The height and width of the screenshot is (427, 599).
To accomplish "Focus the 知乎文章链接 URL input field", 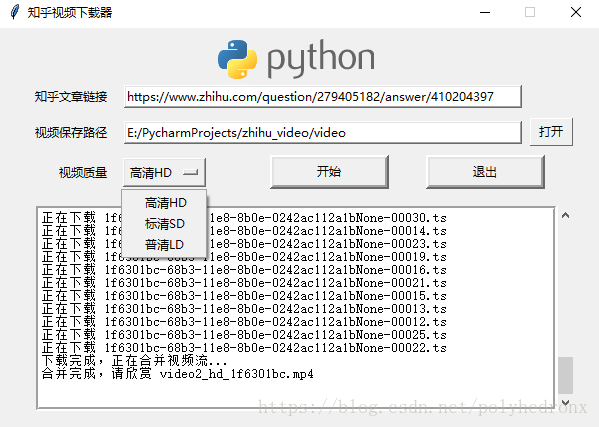I will pyautogui.click(x=322, y=97).
